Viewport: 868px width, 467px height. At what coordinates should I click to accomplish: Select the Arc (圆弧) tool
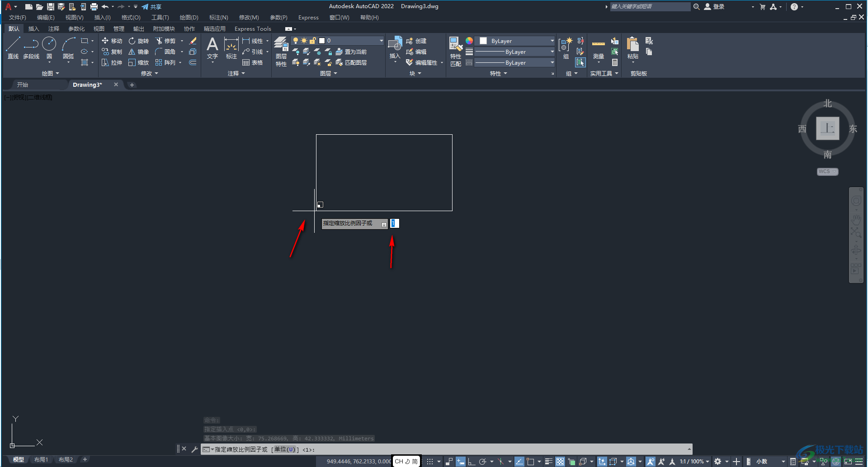coord(68,48)
